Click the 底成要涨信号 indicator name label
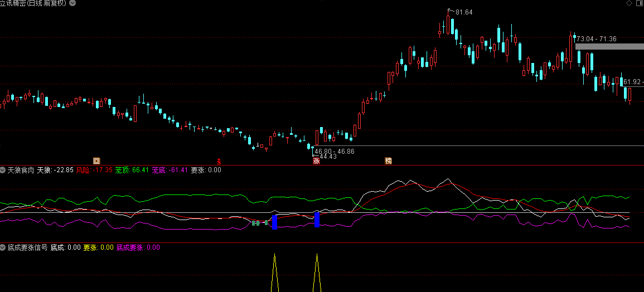This screenshot has width=644, height=292. pos(27,247)
